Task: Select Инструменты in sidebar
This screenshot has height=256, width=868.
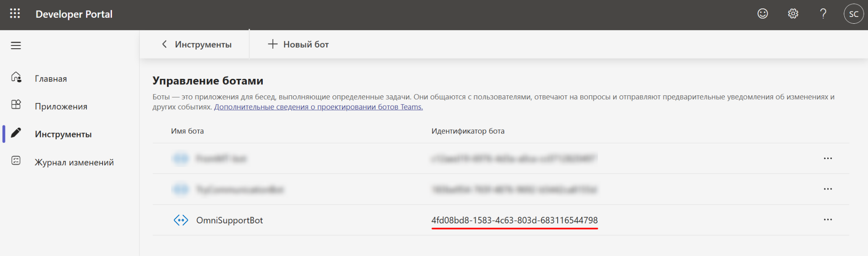Action: pos(63,134)
